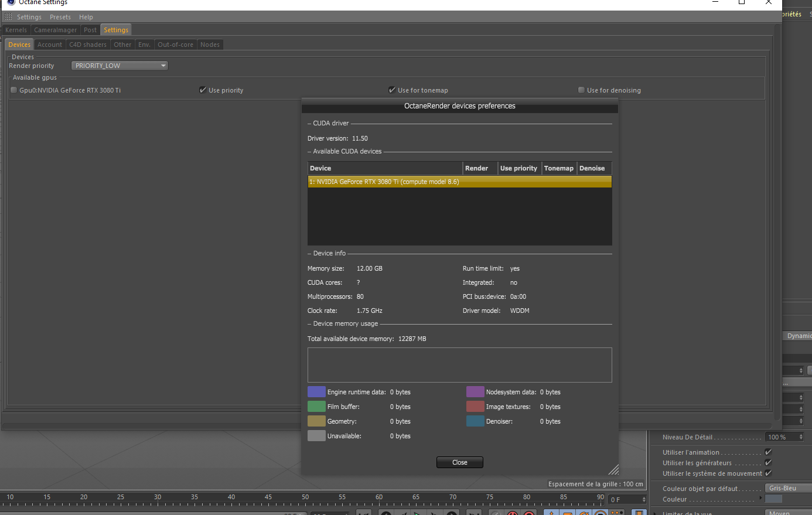812x515 pixels.
Task: Click the Tonemap column header
Action: 559,168
